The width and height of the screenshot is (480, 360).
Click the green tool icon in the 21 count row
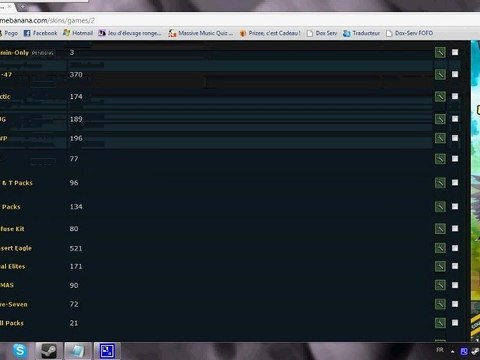click(x=440, y=323)
